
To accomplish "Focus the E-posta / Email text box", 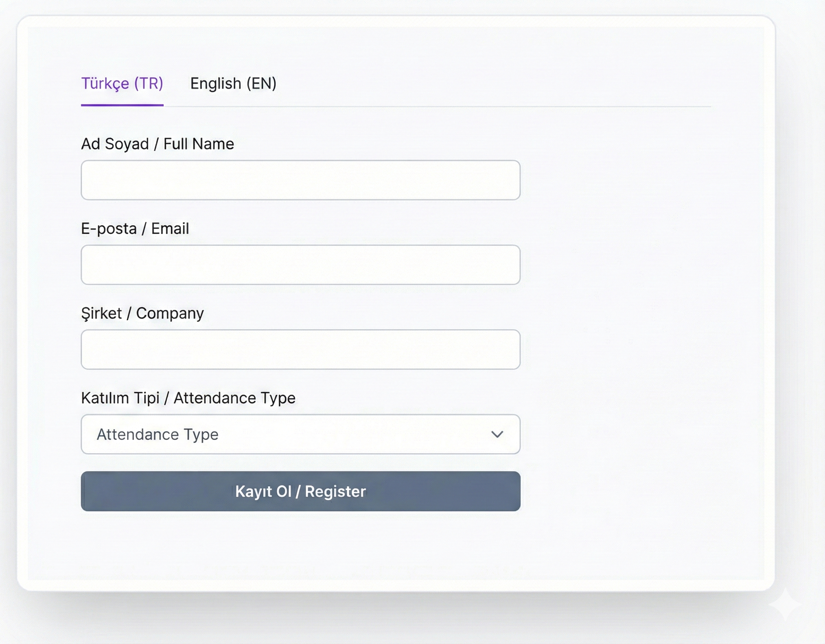I will 300,265.
